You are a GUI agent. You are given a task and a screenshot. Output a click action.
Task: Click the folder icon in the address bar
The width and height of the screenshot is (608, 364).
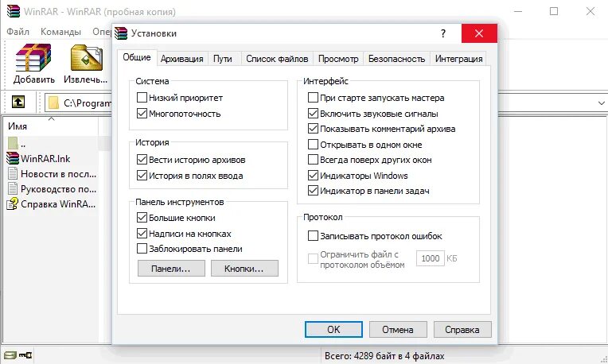coord(53,103)
